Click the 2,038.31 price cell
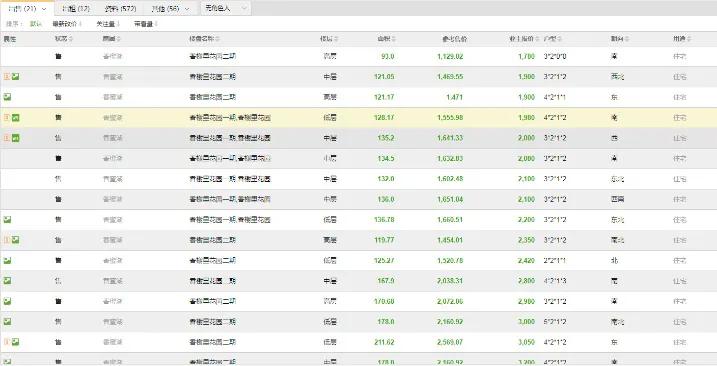 (x=449, y=280)
